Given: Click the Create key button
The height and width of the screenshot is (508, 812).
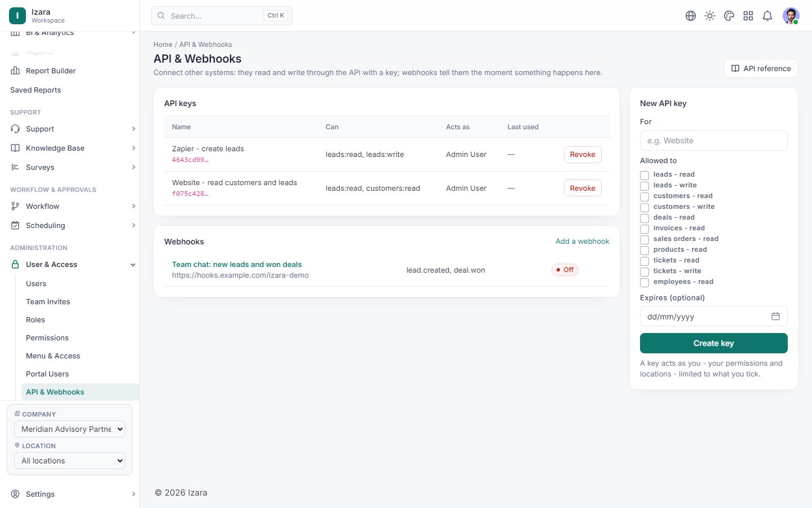Looking at the screenshot, I should [x=714, y=343].
